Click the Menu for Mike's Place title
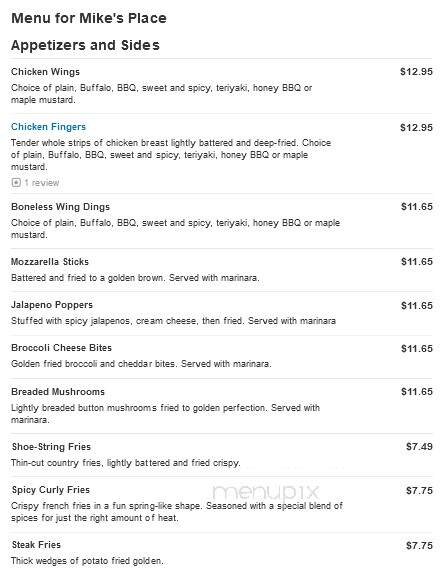This screenshot has height=575, width=445. click(89, 18)
